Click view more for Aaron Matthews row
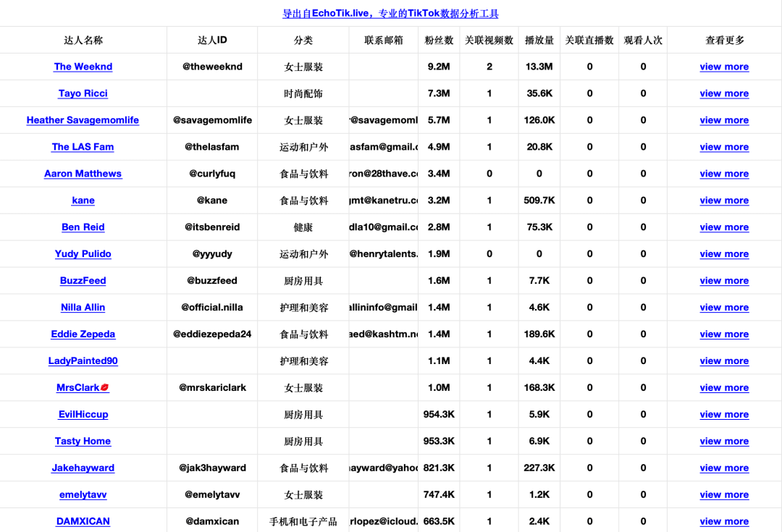Image resolution: width=782 pixels, height=532 pixels. (x=724, y=174)
